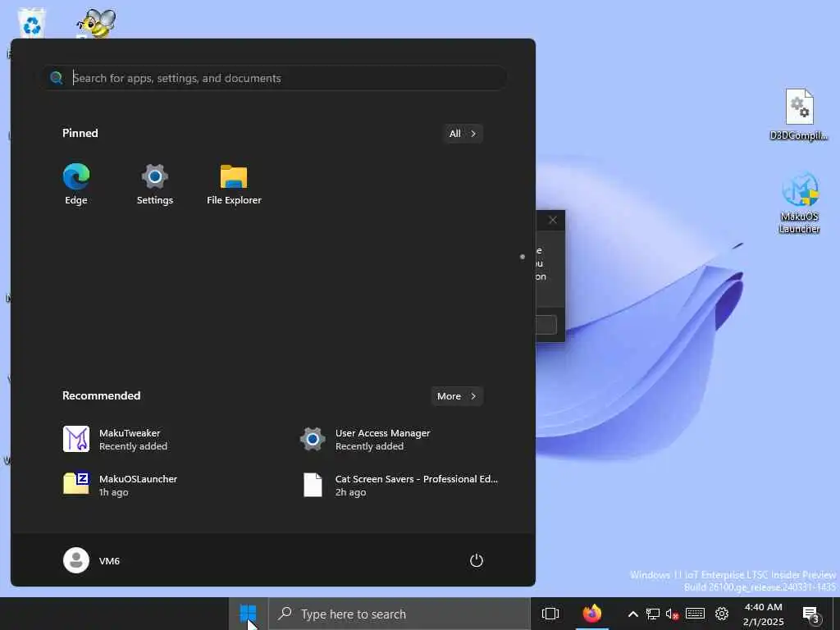Open the touch keyboard tray icon
The height and width of the screenshot is (630, 840).
pyautogui.click(x=695, y=614)
